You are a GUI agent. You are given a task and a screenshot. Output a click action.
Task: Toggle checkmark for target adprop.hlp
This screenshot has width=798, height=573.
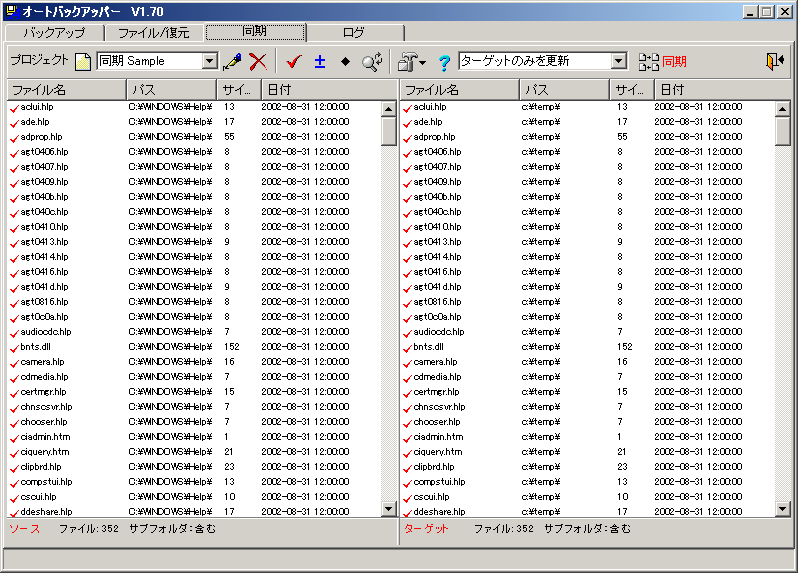click(x=407, y=138)
